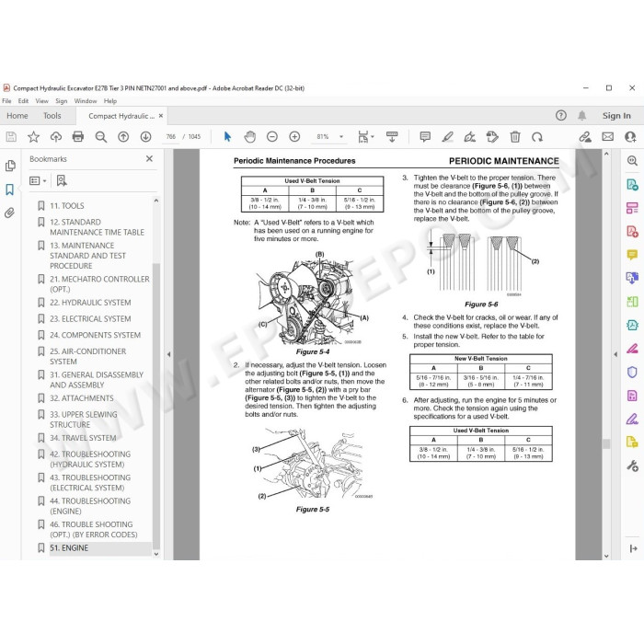Open the find text magnifier in toolbar
Image resolution: width=644 pixels, height=644 pixels.
(x=100, y=137)
